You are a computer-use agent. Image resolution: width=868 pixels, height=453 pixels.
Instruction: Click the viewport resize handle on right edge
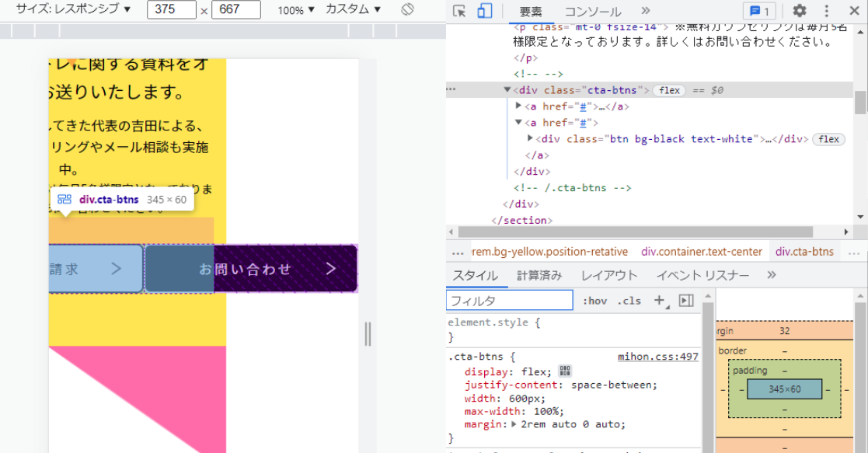tap(368, 334)
